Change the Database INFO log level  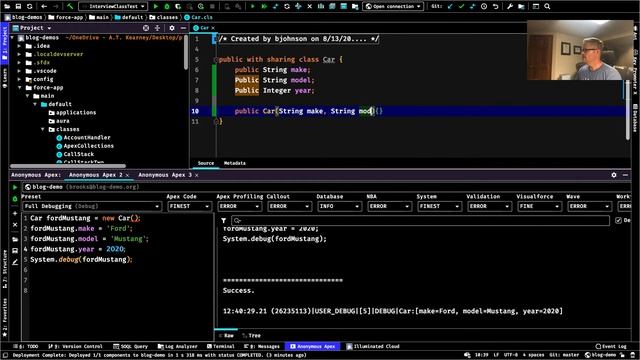click(x=339, y=206)
